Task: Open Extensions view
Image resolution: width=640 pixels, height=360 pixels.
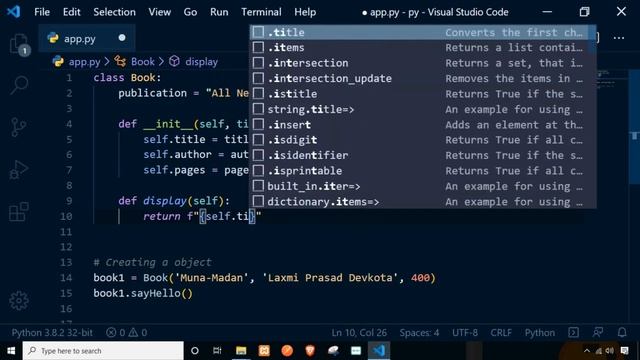Action: pos(19,212)
